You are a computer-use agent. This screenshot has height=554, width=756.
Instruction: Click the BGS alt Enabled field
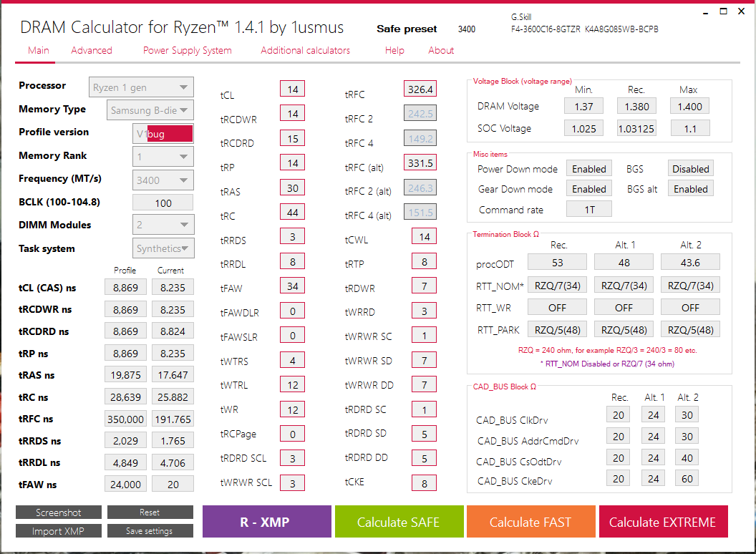click(690, 189)
